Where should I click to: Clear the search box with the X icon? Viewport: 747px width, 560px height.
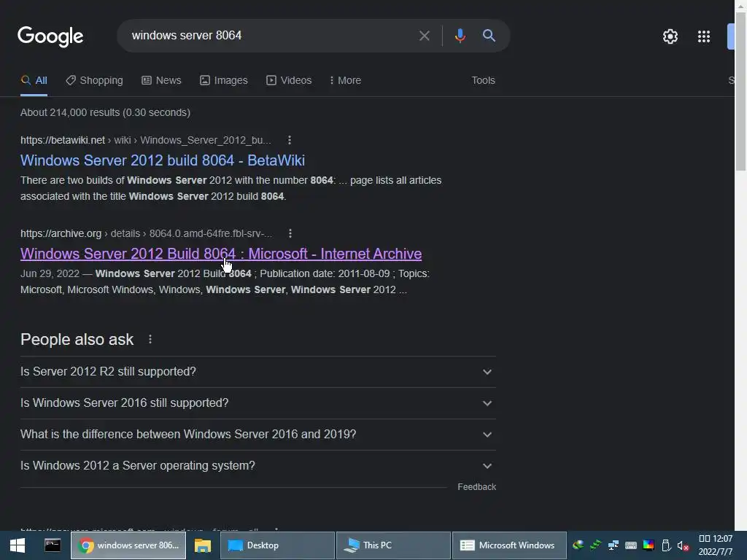(424, 36)
